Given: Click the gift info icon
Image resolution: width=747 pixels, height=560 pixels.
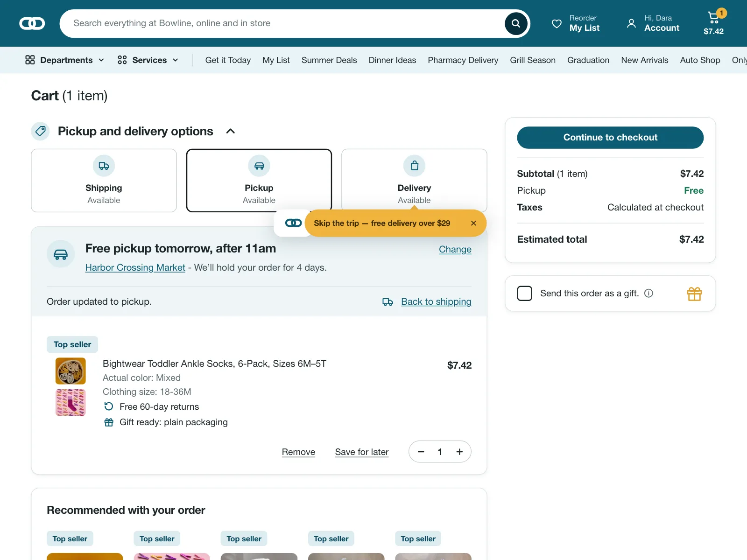Looking at the screenshot, I should 648,293.
